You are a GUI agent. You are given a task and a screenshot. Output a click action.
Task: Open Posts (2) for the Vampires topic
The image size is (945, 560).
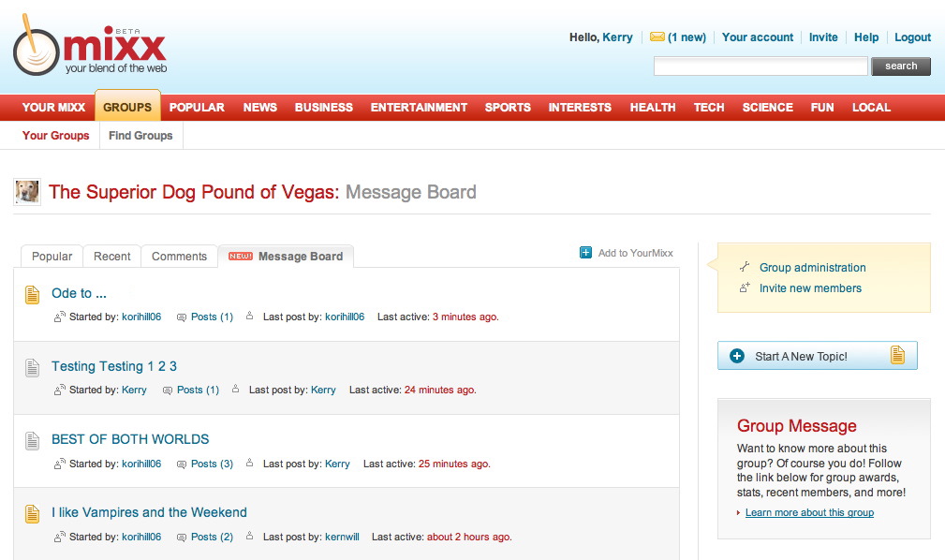click(x=212, y=538)
